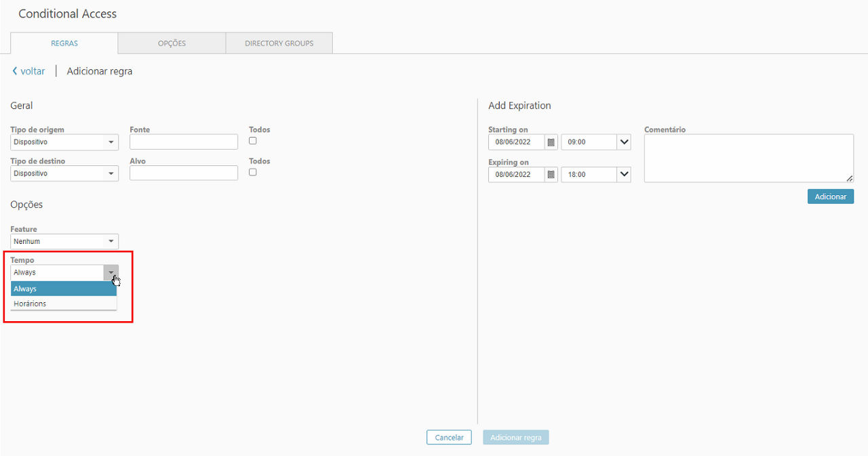Click the Geral section heading
The image size is (868, 456).
point(22,106)
